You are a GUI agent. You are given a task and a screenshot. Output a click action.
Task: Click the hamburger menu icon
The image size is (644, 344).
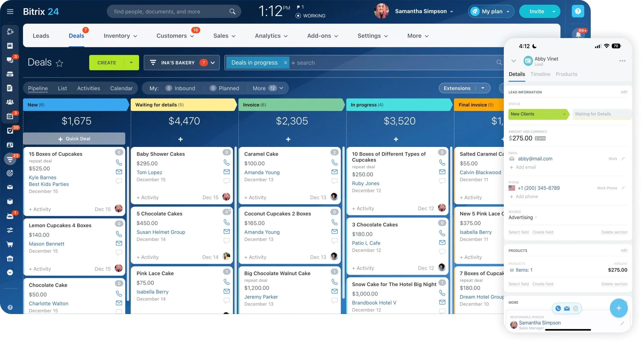point(10,12)
